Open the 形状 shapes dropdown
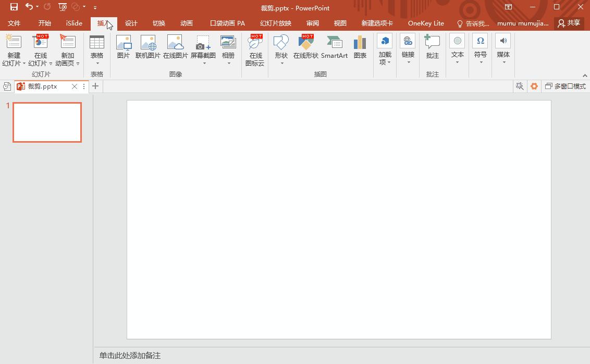The width and height of the screenshot is (590, 364). (x=281, y=63)
